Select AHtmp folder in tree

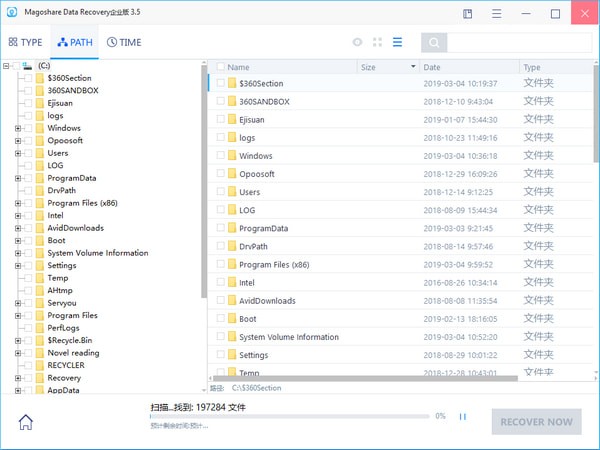(x=60, y=290)
